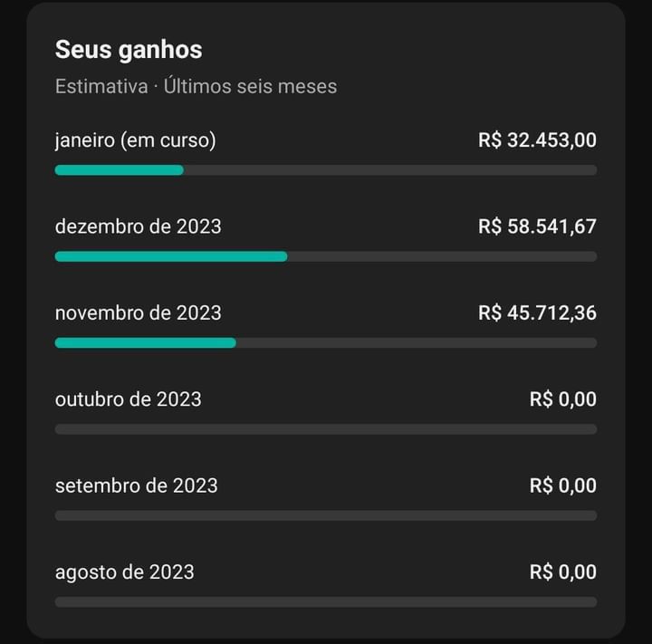Tap the empty setembro de 2023 bar

pyautogui.click(x=326, y=515)
